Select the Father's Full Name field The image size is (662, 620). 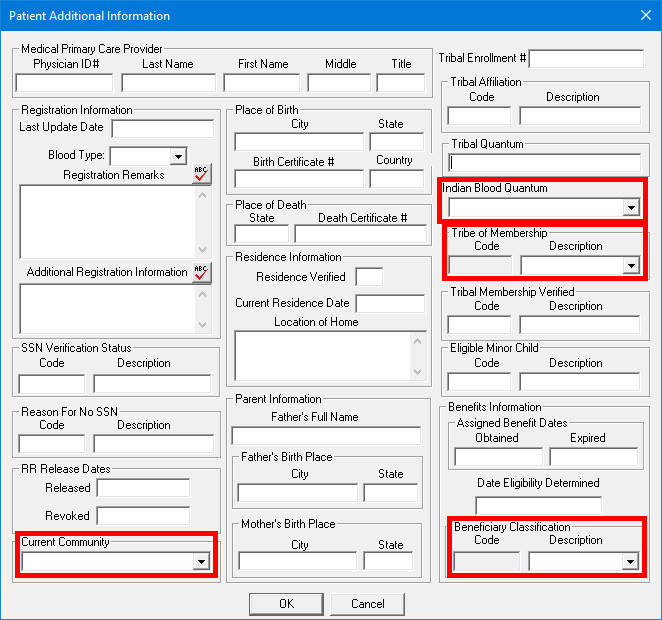pos(326,436)
